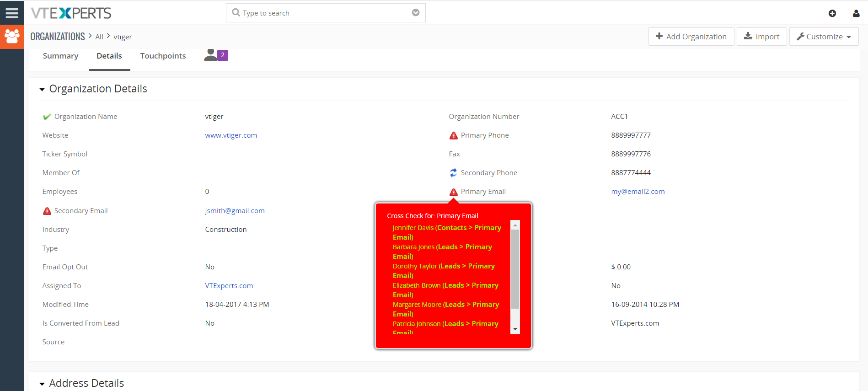Click the warning icon beside Primary Email

click(454, 192)
